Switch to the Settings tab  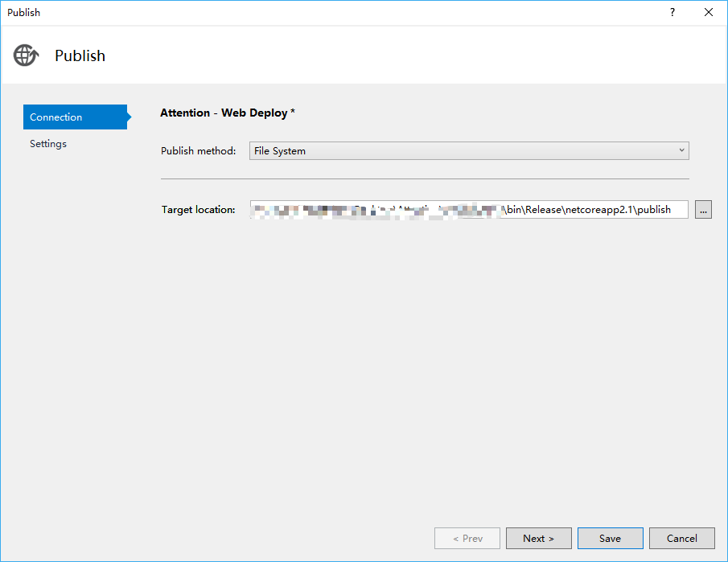[48, 144]
